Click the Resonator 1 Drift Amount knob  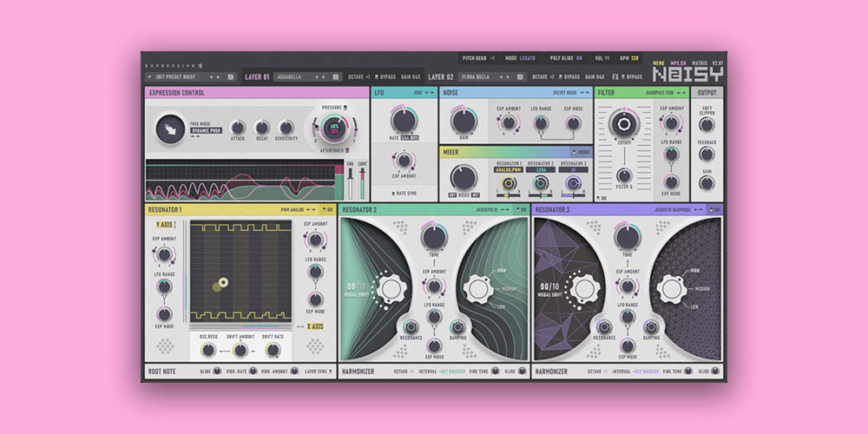click(x=240, y=350)
